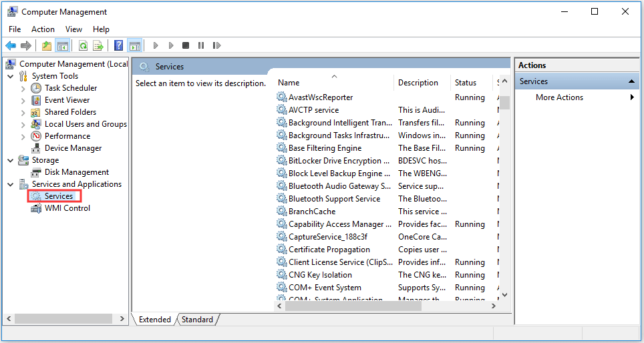Click gear icon of Base Filtering Engine
Screen dimensions: 644x343
pos(281,147)
